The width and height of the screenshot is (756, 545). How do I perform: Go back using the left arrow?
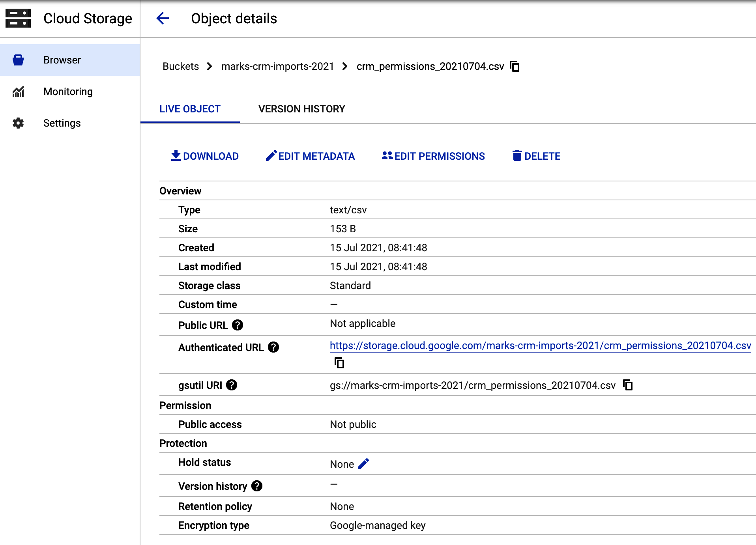pyautogui.click(x=163, y=18)
